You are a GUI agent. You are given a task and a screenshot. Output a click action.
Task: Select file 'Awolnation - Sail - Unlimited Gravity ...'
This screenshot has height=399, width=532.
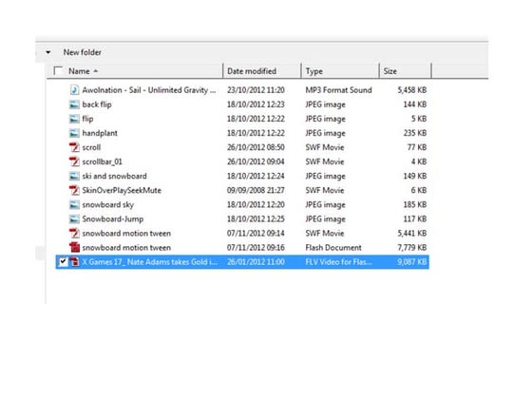pyautogui.click(x=149, y=90)
